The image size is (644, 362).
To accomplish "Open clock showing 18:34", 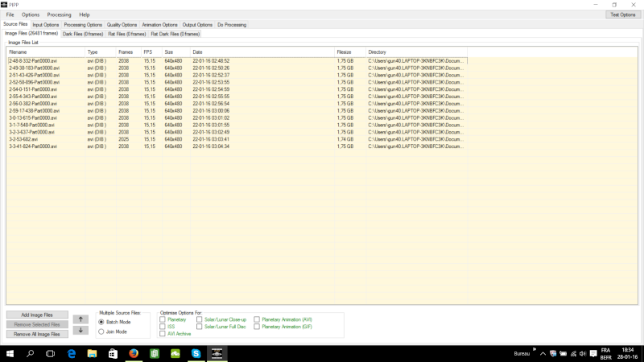I will 628,354.
